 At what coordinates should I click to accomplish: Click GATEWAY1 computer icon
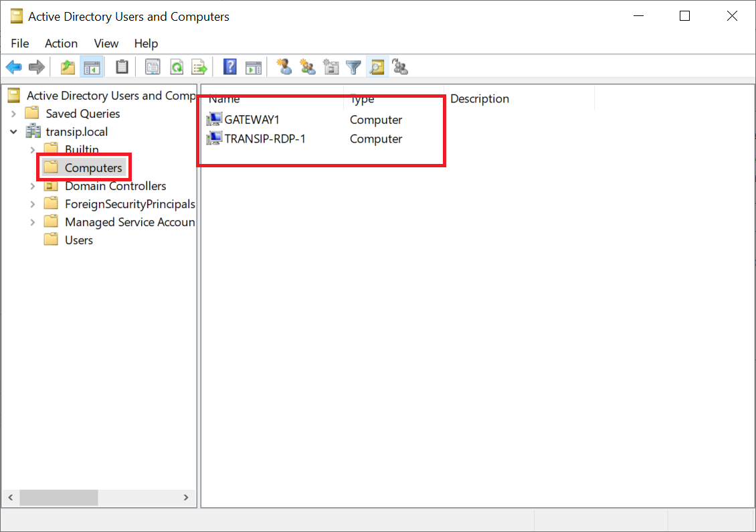214,119
